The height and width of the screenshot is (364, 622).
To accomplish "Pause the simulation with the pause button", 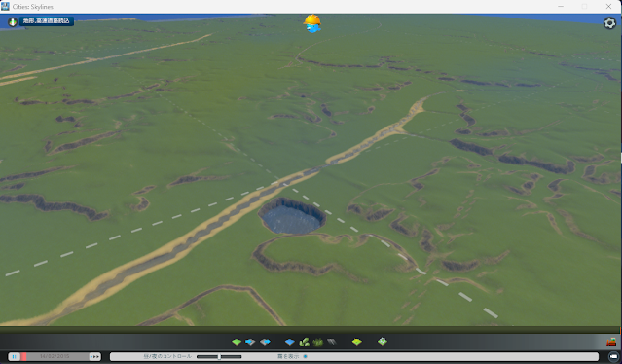I will pos(15,357).
